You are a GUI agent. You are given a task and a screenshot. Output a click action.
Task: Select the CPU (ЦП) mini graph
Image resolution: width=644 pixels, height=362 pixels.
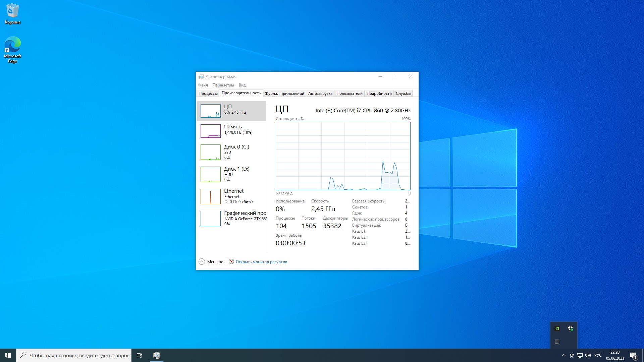click(210, 111)
